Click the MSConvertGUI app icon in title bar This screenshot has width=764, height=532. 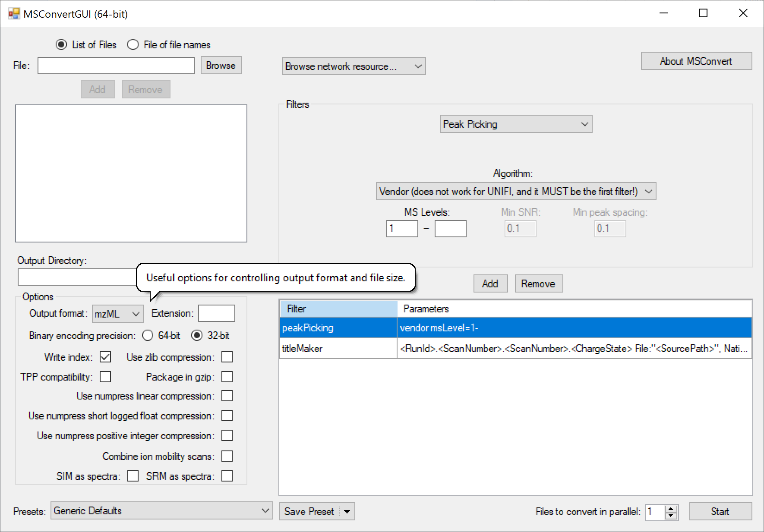coord(14,14)
